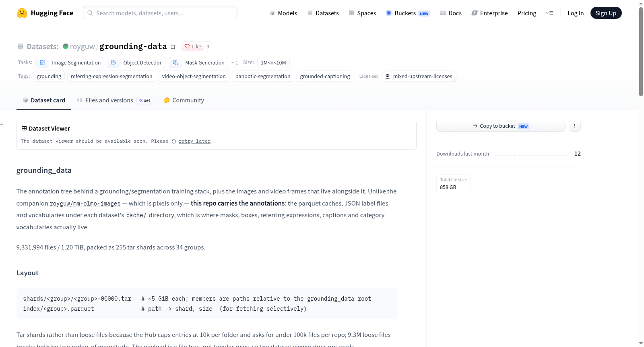
Task: Click the Image Segmentation task icon
Action: point(42,62)
